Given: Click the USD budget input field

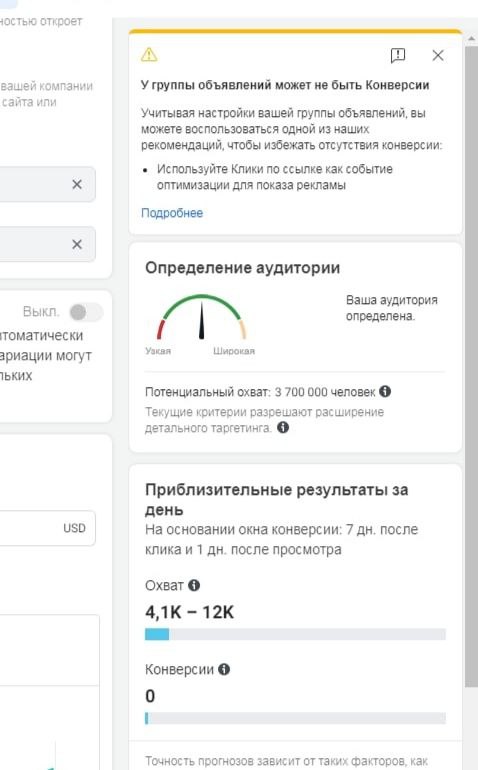Looking at the screenshot, I should (47, 528).
